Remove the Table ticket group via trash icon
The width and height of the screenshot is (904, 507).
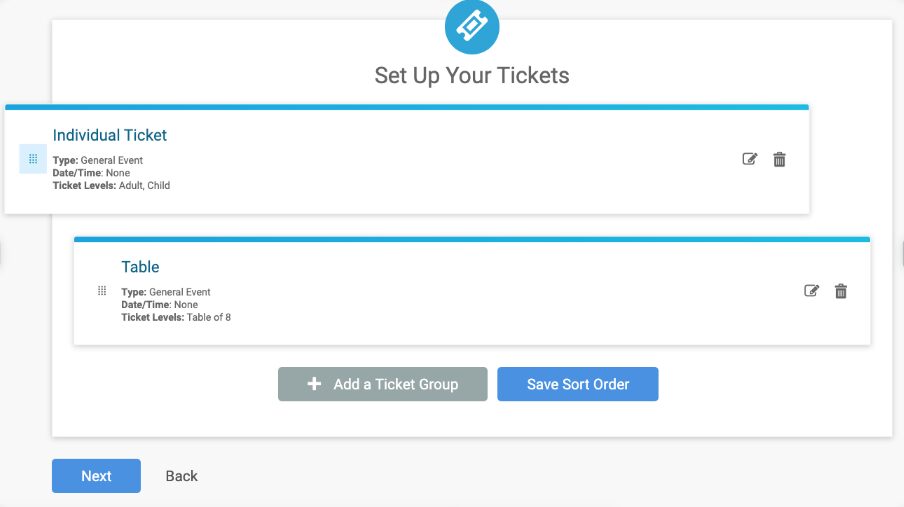pos(841,291)
